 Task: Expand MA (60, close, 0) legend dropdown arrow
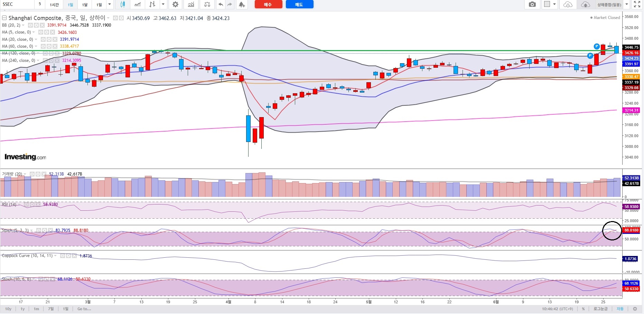36,46
